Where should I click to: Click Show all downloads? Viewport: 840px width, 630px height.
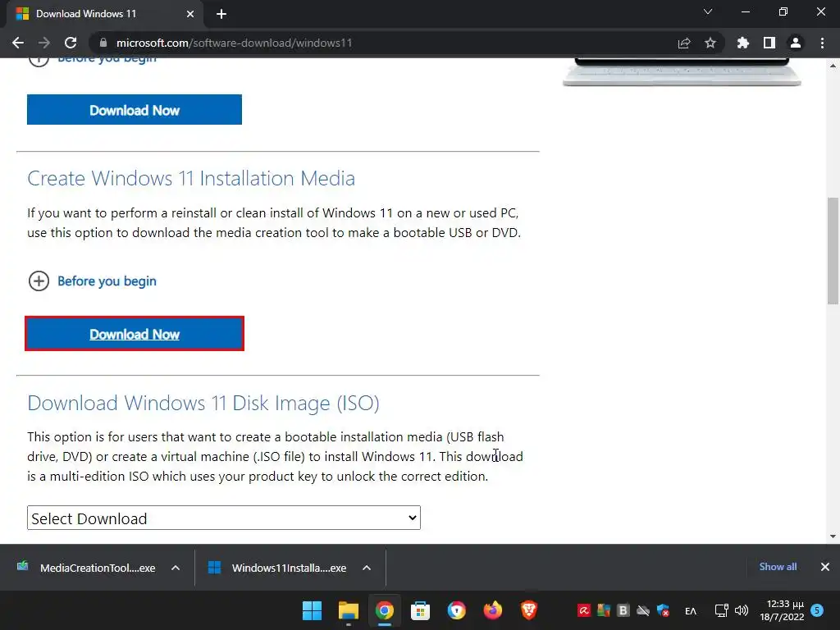tap(778, 567)
